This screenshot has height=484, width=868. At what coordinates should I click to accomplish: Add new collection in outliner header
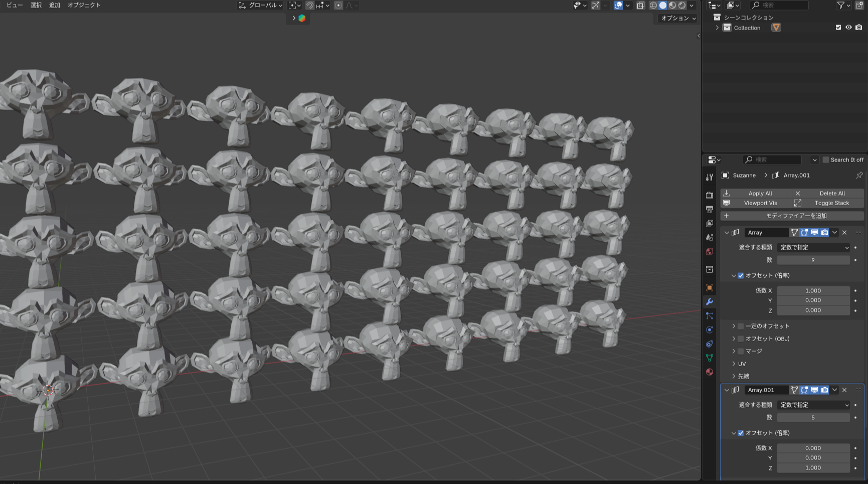point(859,5)
